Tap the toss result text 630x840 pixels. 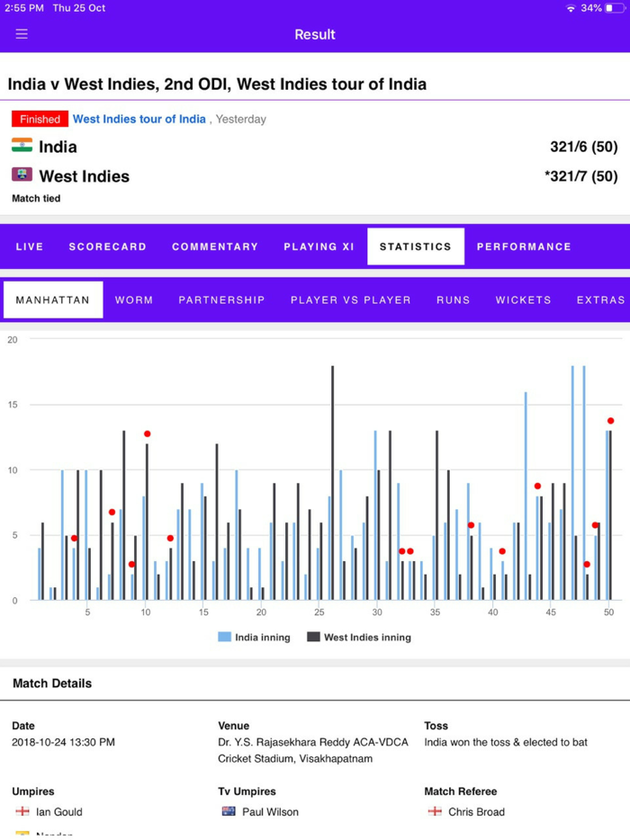pyautogui.click(x=506, y=742)
